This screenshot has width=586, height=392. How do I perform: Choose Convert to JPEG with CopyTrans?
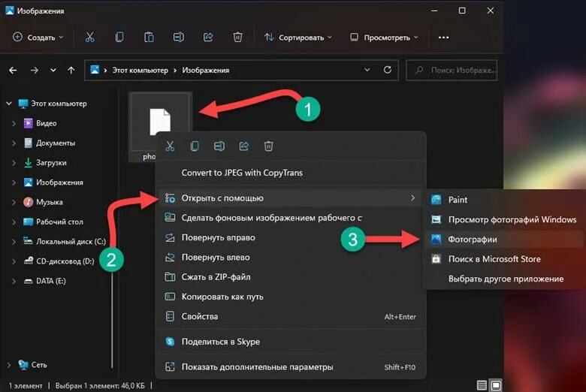click(291, 173)
